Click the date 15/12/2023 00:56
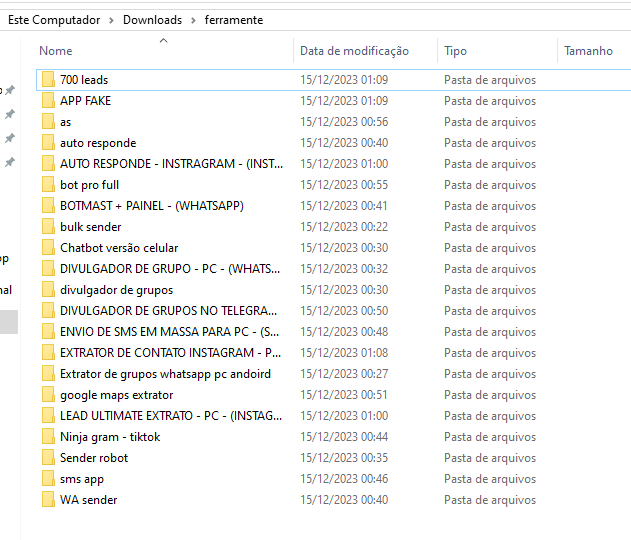631x540 pixels. coord(344,122)
